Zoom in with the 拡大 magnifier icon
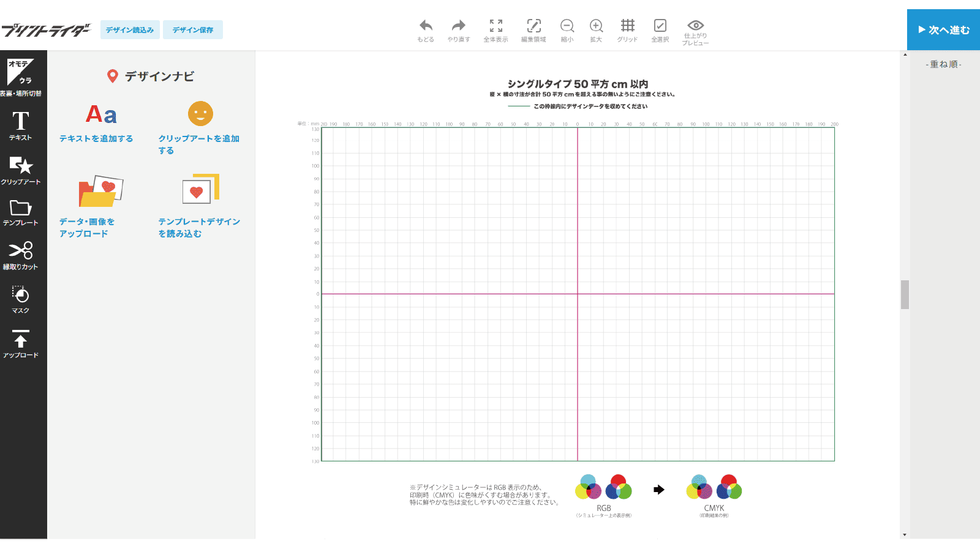Viewport: 980px width, 560px height. [x=596, y=26]
